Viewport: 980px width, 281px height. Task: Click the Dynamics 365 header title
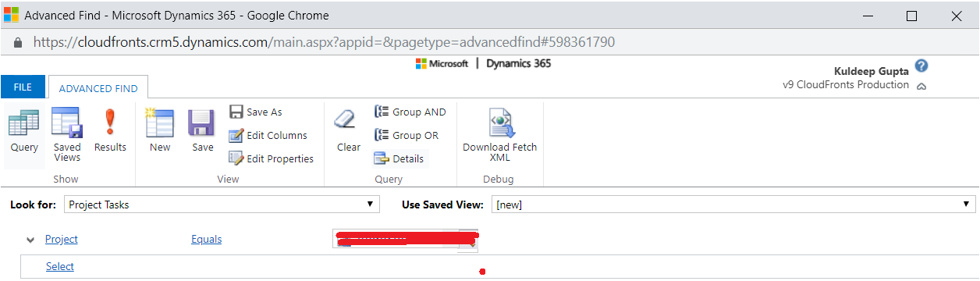(518, 64)
